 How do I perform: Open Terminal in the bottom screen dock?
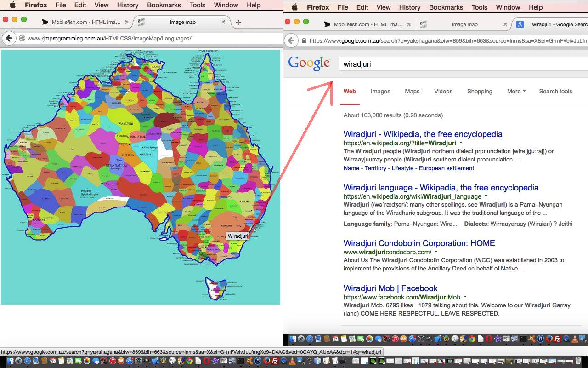click(240, 361)
